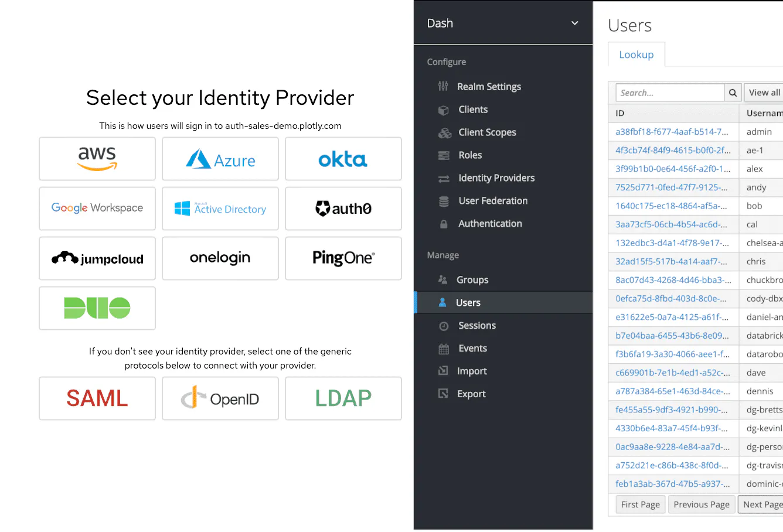Open dennis user ID a787a384 link
This screenshot has width=783, height=532.
(x=673, y=391)
